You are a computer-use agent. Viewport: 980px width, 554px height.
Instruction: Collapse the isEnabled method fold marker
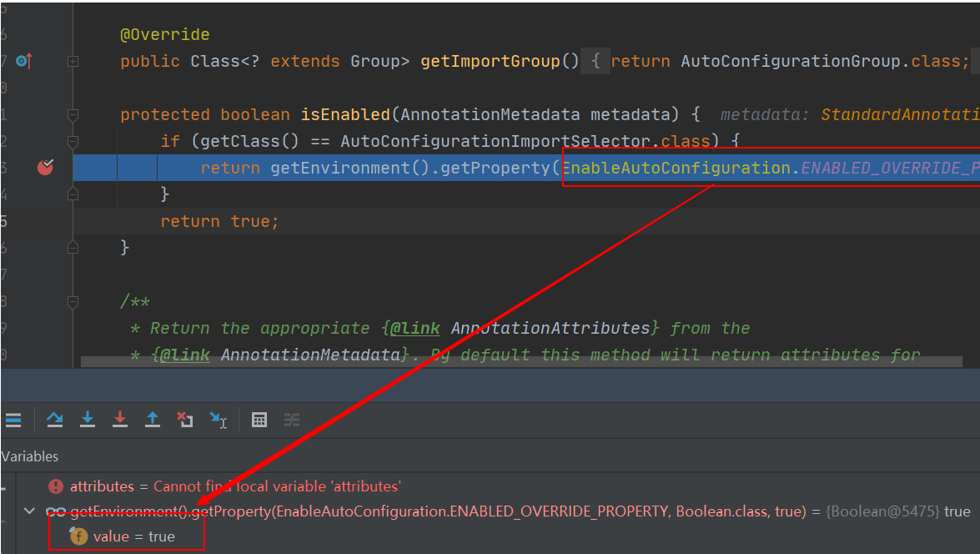coord(73,115)
